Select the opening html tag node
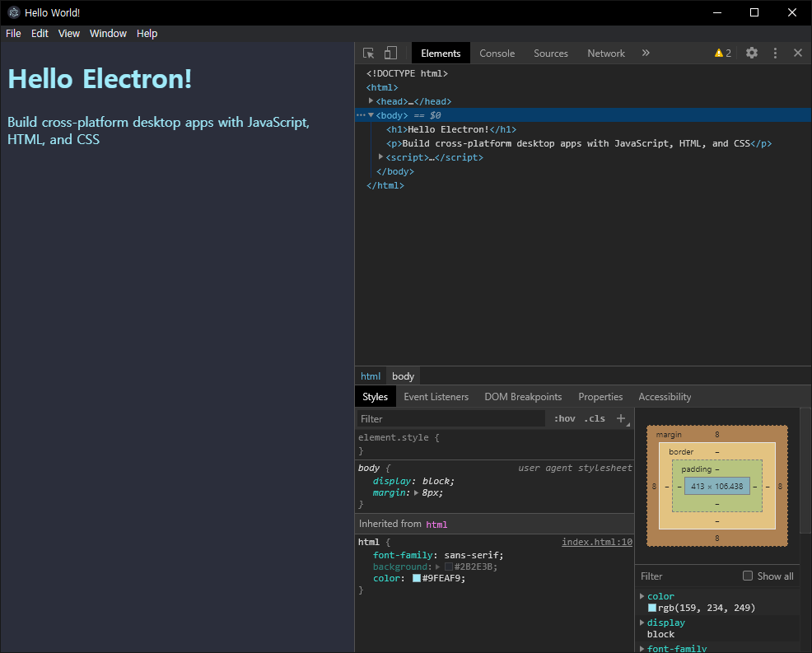Image resolution: width=812 pixels, height=653 pixels. pyautogui.click(x=382, y=87)
